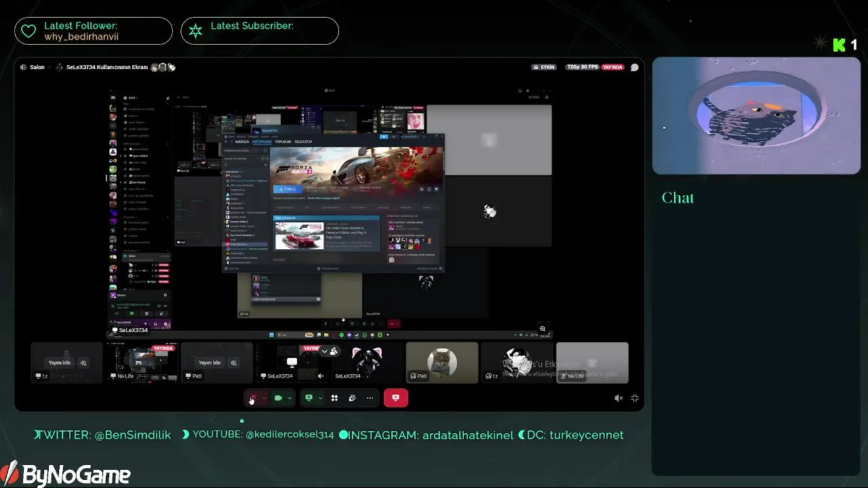Click follower name why_bedirhanvii
Screen dimensions: 868x488
point(81,37)
